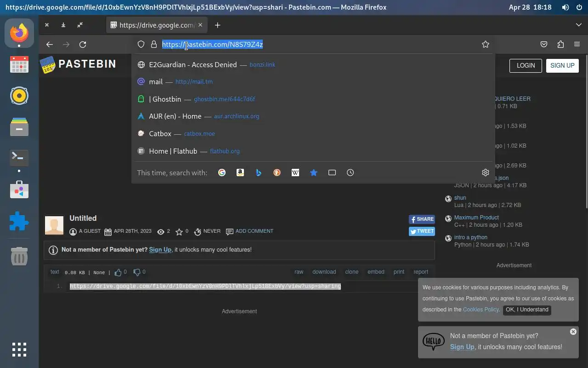Open the Maximum Product paste
The width and height of the screenshot is (588, 368).
pos(476,218)
